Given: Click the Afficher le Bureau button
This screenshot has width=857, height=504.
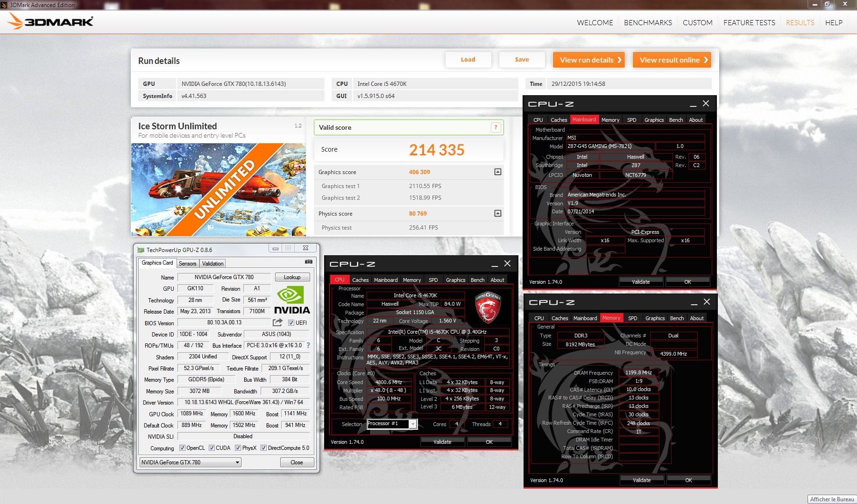Looking at the screenshot, I should point(832,499).
